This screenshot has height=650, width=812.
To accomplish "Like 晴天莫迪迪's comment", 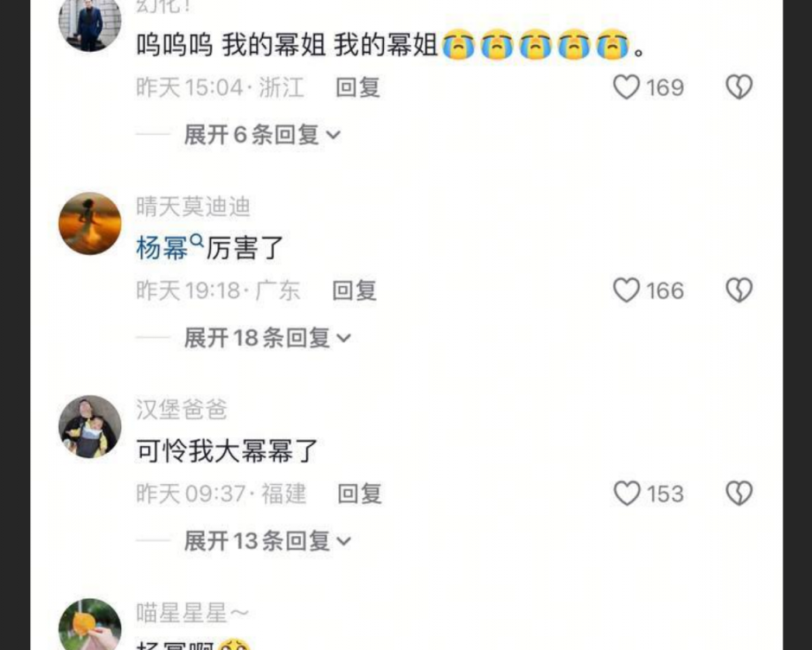I will [626, 290].
